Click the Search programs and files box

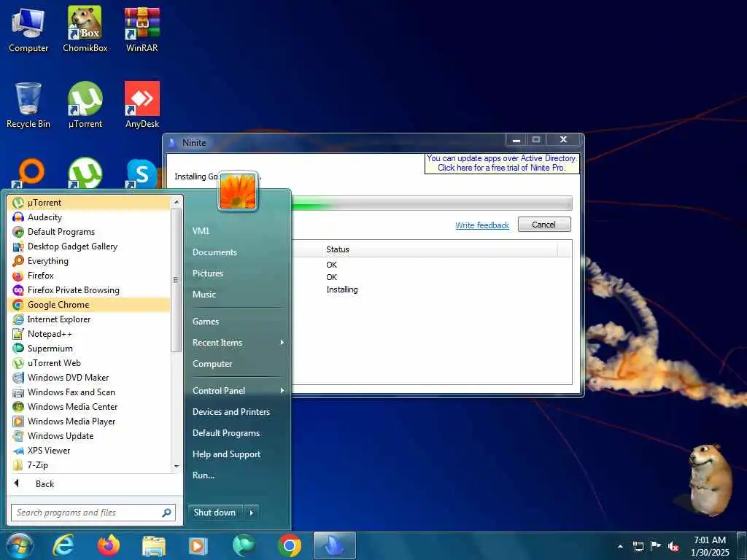click(x=93, y=513)
